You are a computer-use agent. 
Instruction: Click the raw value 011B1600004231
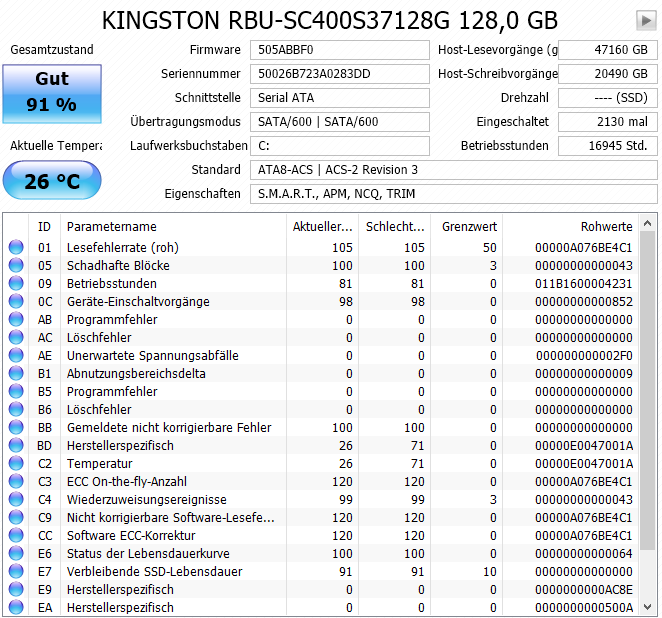583,284
